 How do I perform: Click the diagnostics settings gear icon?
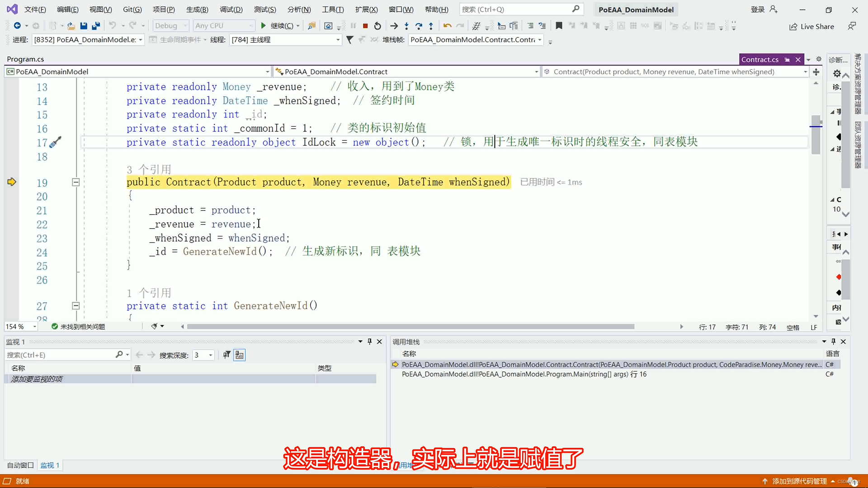(x=837, y=73)
